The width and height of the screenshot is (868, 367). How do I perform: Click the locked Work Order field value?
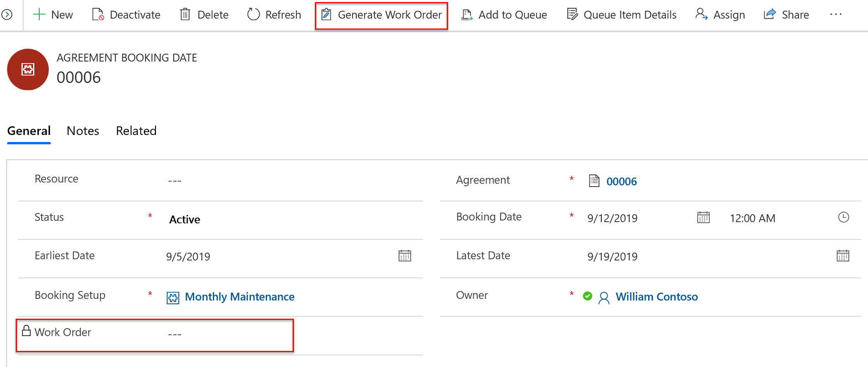[x=175, y=334]
